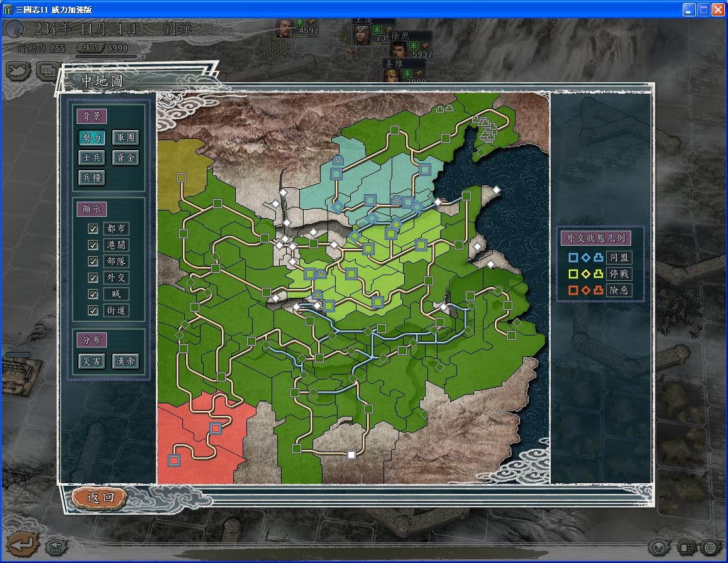
Task: Uncheck the 都市 display checkbox
Action: pyautogui.click(x=93, y=229)
